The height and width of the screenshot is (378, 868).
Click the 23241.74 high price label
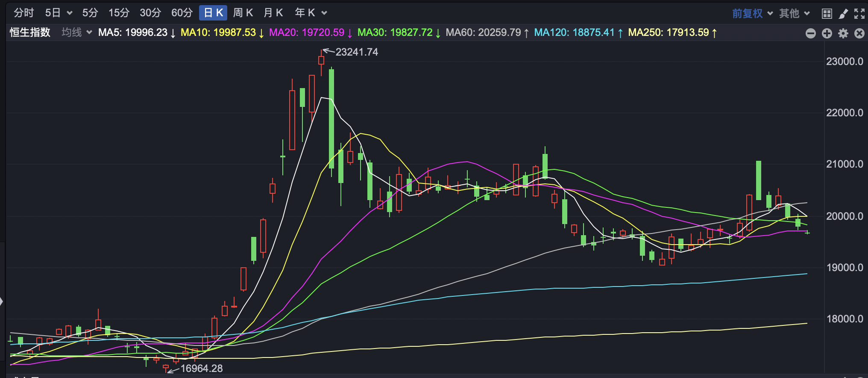(357, 52)
